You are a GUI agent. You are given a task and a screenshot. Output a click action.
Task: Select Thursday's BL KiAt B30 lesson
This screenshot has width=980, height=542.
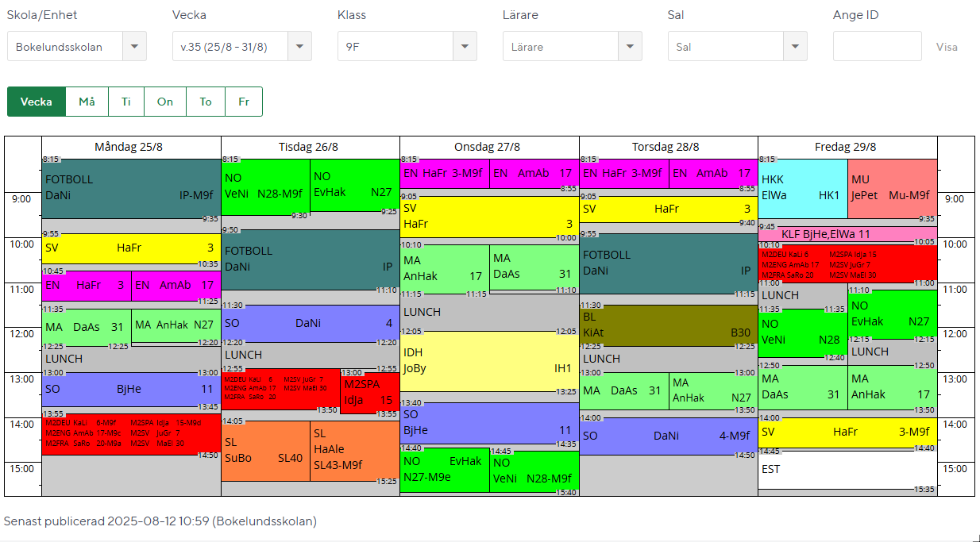[669, 325]
